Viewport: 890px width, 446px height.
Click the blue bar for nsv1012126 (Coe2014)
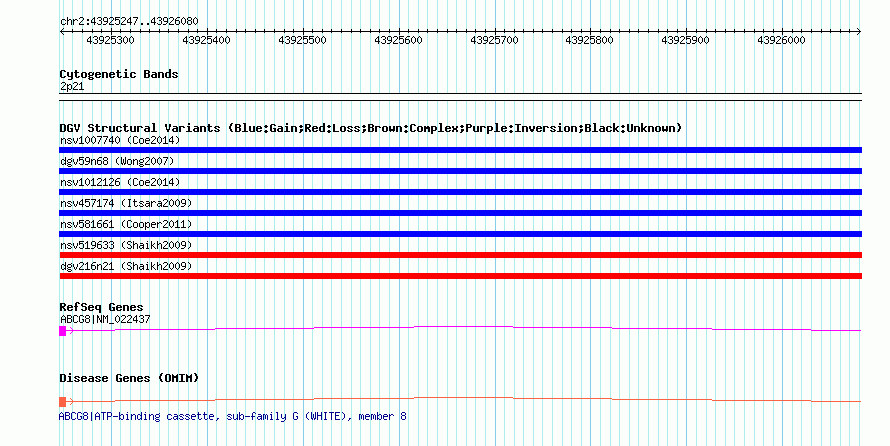(x=460, y=192)
